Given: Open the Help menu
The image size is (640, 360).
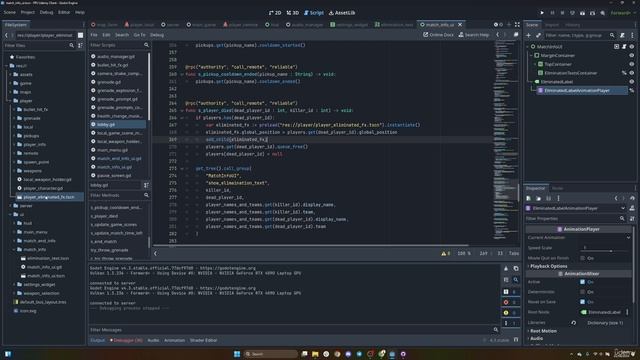Looking at the screenshot, I should 80,13.
